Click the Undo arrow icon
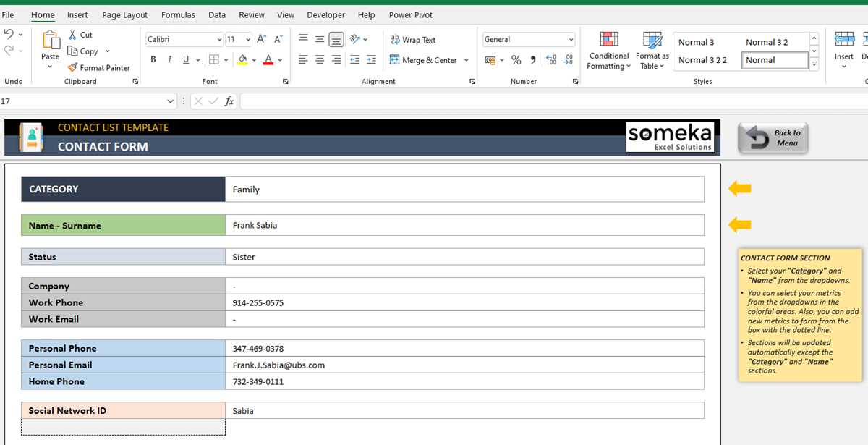This screenshot has width=868, height=445. 9,34
